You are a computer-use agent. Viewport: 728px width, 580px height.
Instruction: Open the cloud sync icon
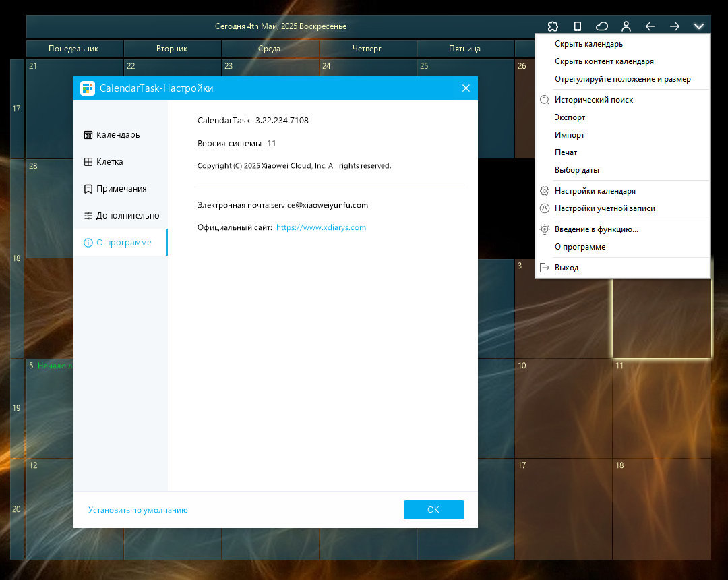pyautogui.click(x=602, y=26)
